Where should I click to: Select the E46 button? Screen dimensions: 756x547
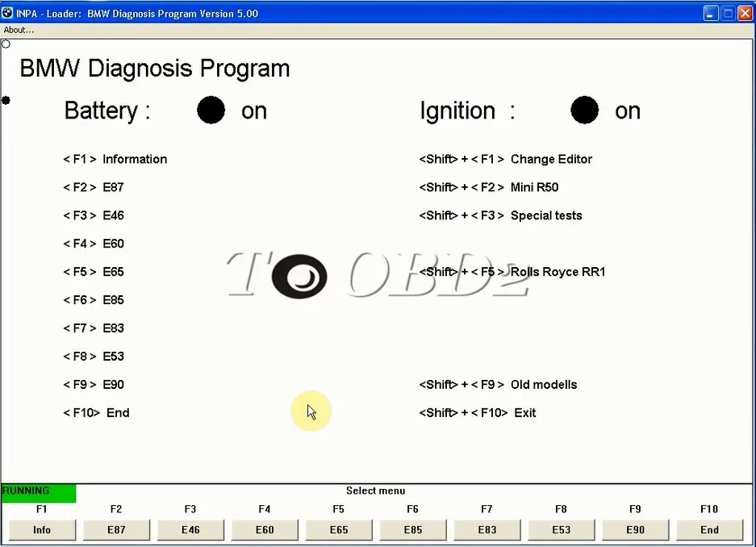(190, 529)
